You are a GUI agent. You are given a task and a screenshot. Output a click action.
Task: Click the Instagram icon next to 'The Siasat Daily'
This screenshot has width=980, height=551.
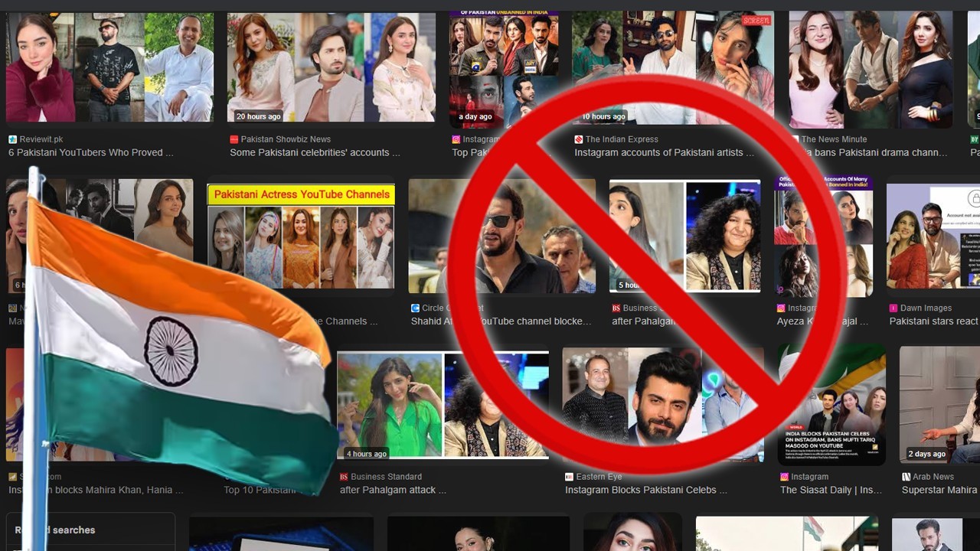tap(782, 476)
